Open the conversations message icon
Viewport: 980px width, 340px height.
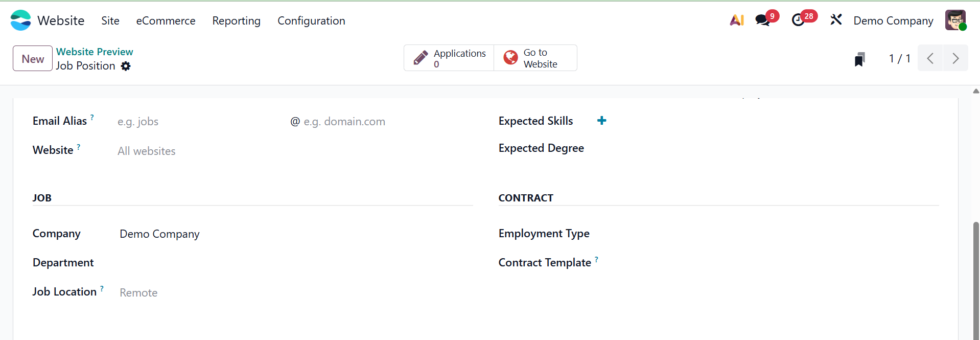point(762,20)
